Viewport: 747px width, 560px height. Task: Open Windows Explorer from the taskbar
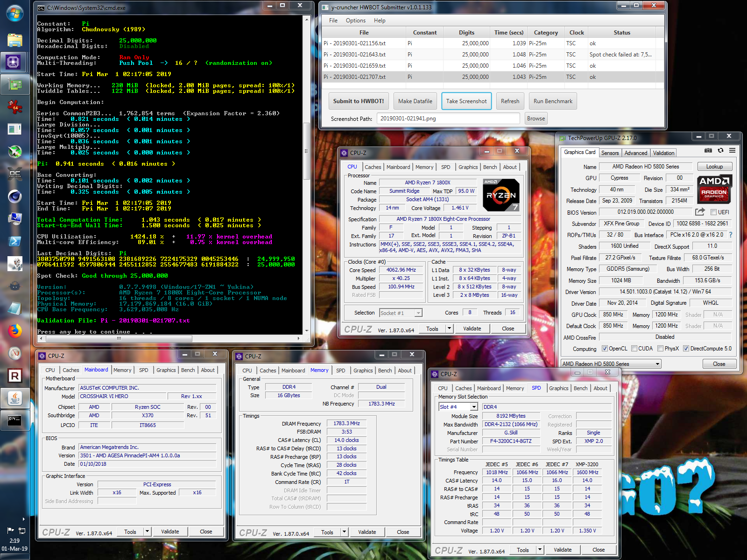15,40
